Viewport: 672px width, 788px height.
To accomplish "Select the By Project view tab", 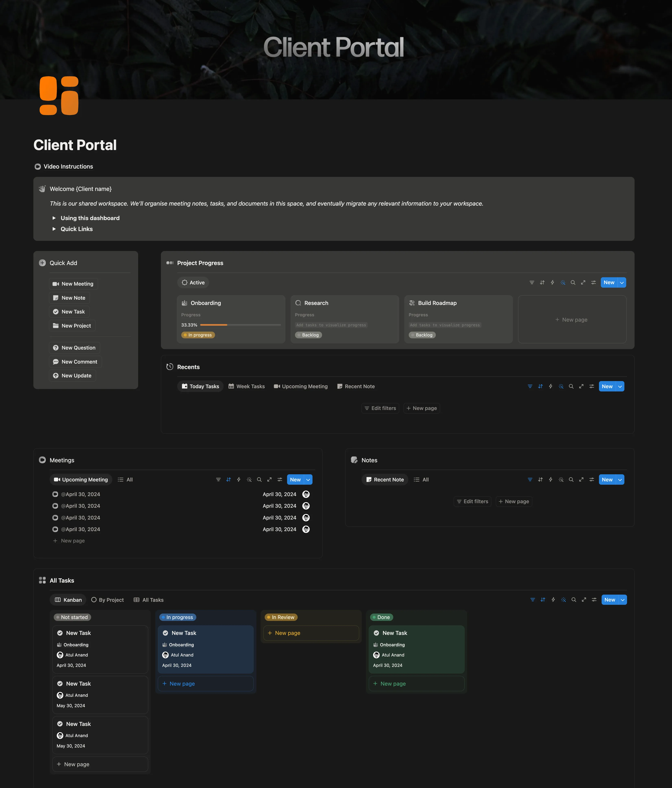I will click(x=108, y=600).
